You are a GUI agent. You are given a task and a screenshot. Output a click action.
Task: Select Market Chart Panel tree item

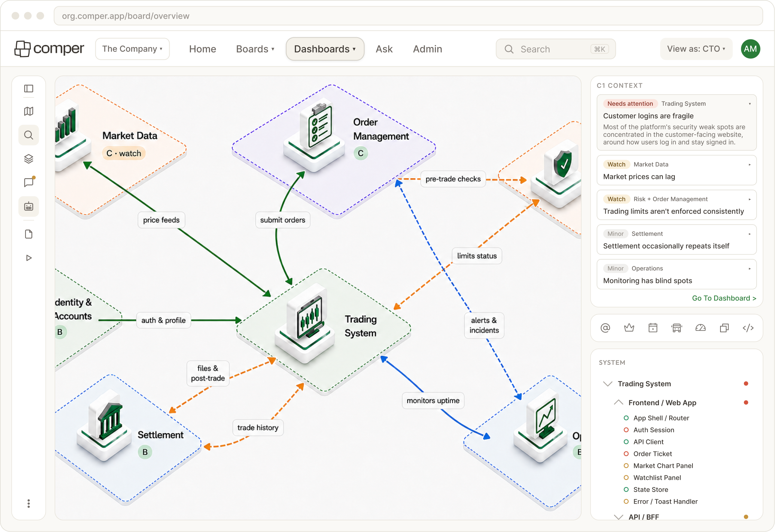(x=658, y=466)
